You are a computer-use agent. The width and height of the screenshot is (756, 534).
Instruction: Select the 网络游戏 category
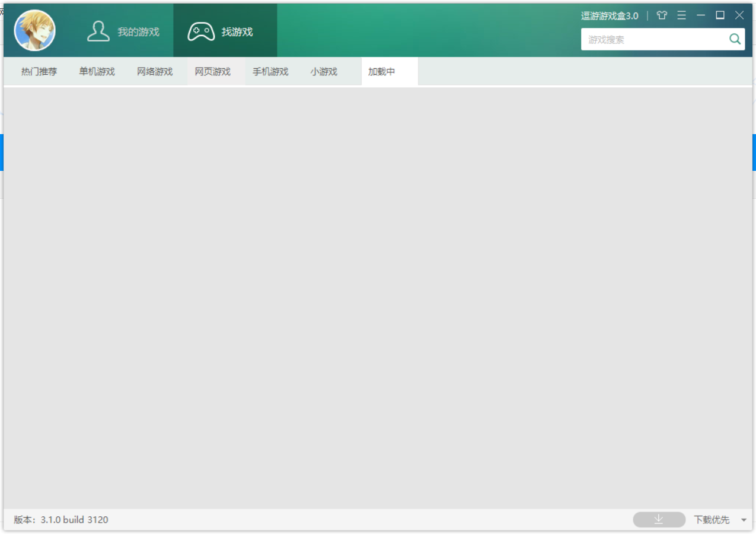point(155,72)
